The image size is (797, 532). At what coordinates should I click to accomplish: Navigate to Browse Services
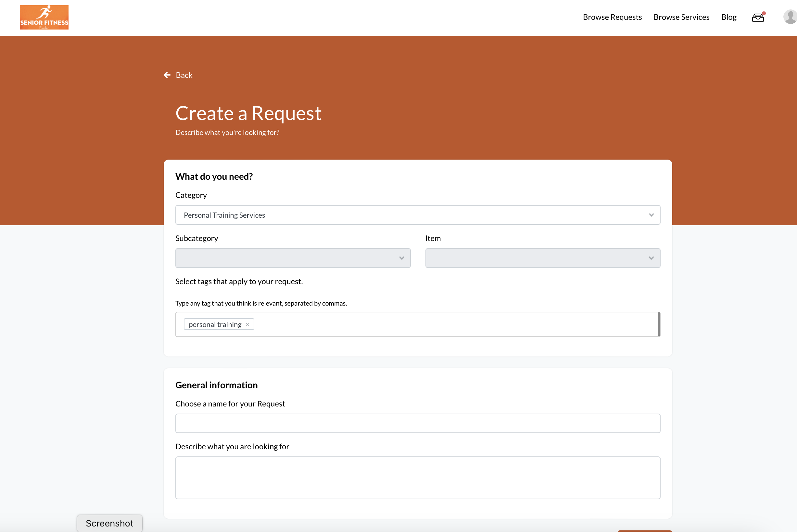pos(681,17)
